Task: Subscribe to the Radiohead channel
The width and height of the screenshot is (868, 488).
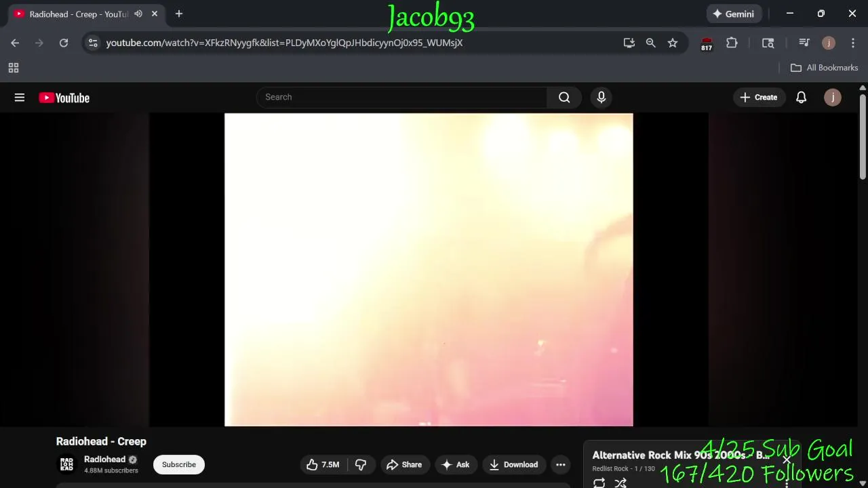Action: tap(179, 464)
